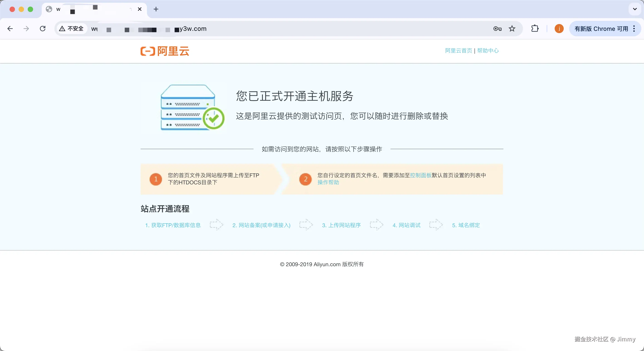Close the current browser tab
Viewport: 644px width, 351px height.
point(140,9)
